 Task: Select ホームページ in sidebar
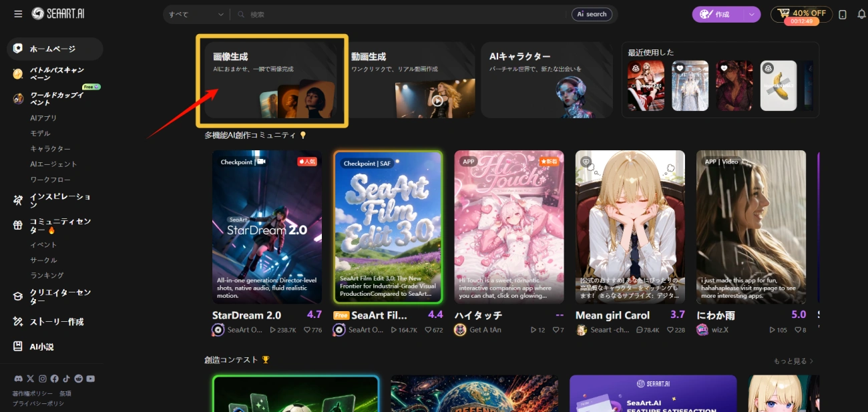[55, 49]
